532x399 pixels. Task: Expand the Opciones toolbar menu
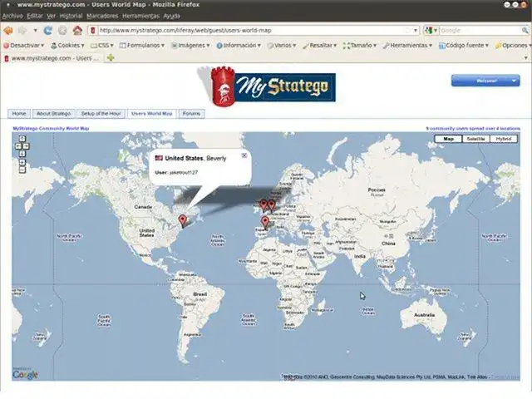513,46
